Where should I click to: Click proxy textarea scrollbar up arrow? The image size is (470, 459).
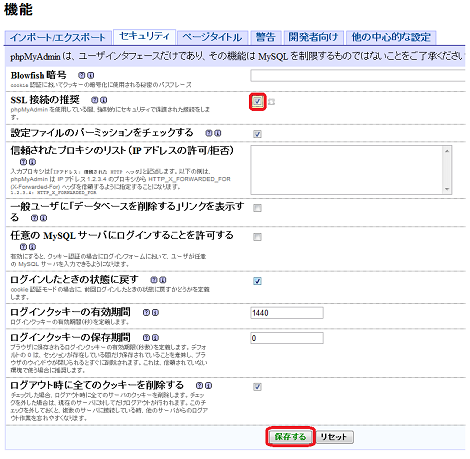pos(447,151)
